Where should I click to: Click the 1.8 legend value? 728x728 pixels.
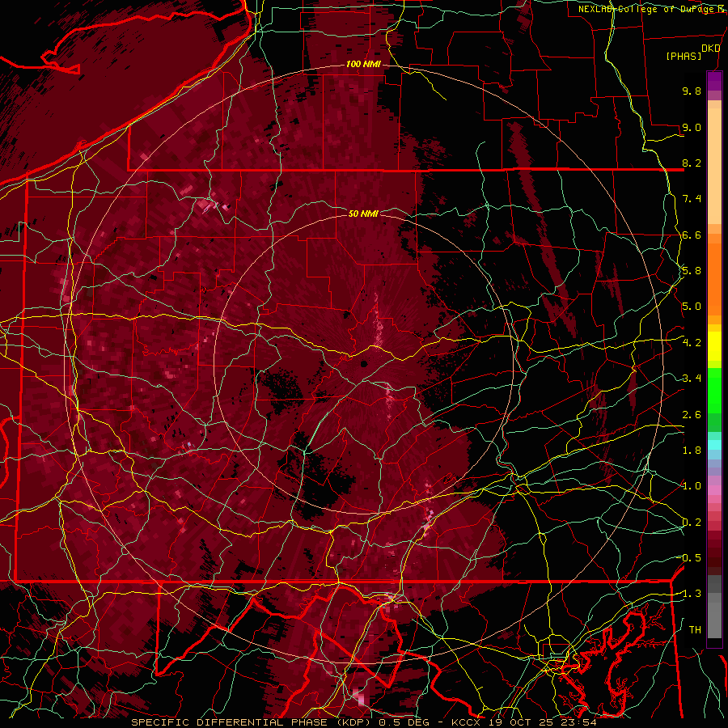click(692, 451)
